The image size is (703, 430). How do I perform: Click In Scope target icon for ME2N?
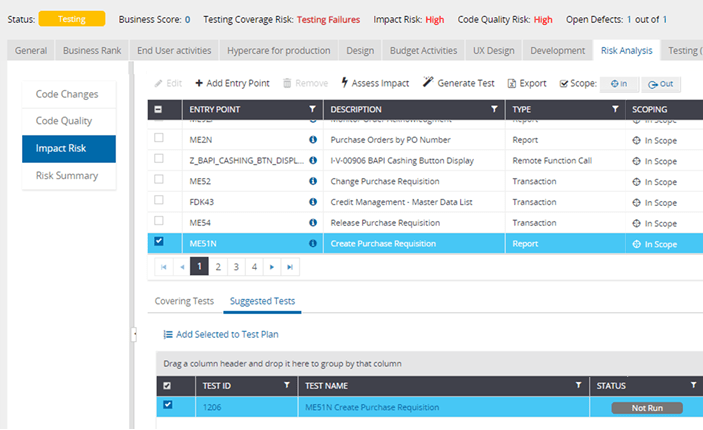[x=636, y=140]
